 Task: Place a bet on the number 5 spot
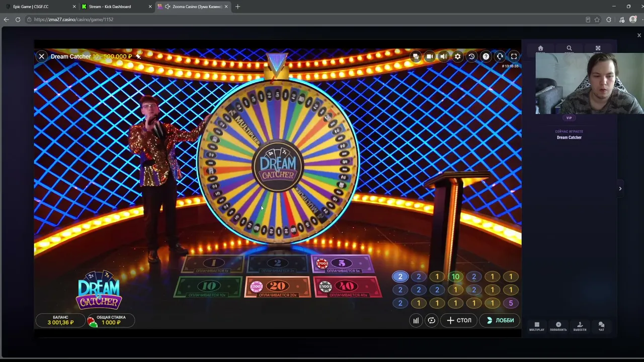[x=342, y=263]
